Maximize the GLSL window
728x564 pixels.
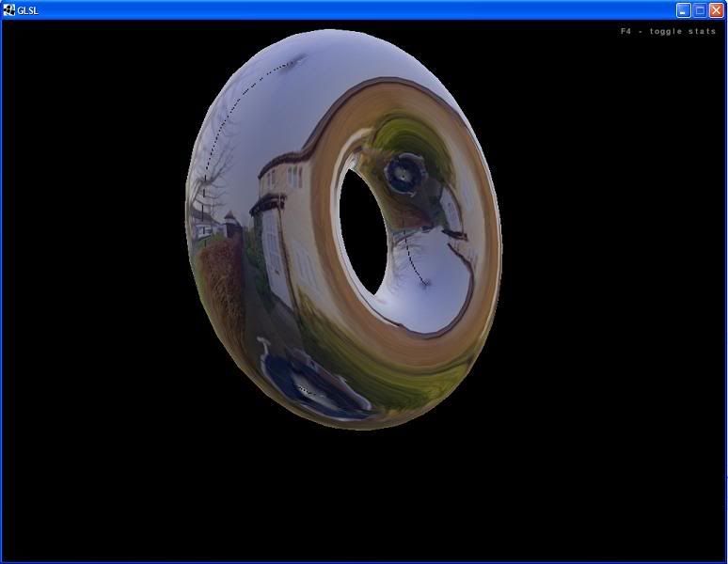(x=700, y=10)
